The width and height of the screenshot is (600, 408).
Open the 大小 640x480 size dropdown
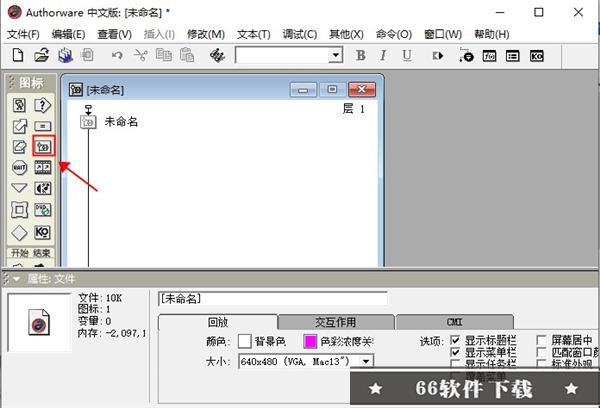(366, 361)
